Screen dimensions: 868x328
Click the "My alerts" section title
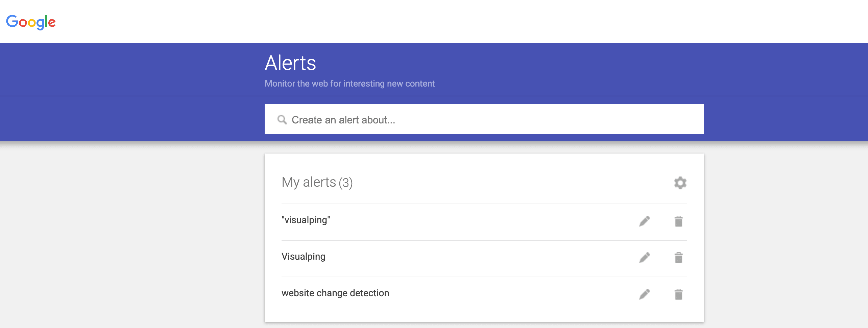pyautogui.click(x=309, y=182)
